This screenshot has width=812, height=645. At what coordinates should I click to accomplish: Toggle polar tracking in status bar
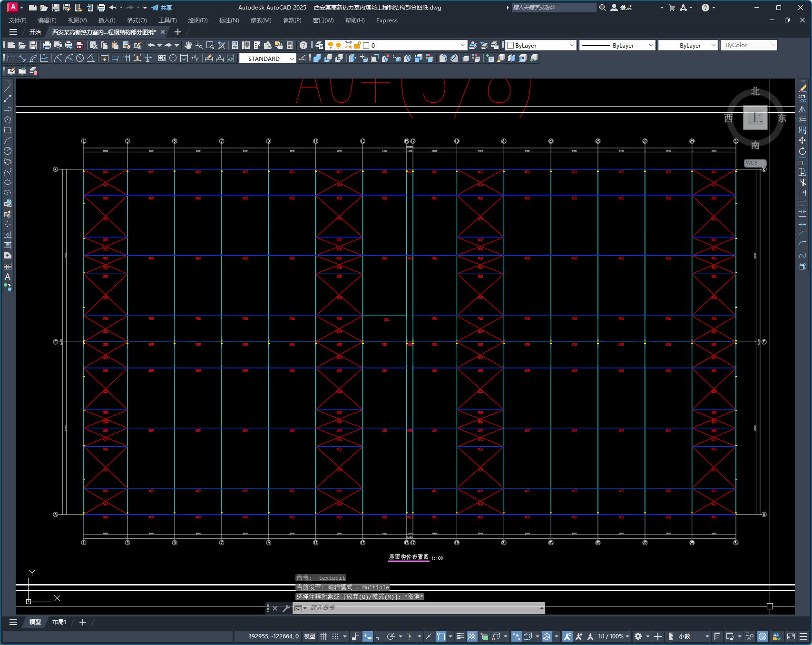point(391,636)
